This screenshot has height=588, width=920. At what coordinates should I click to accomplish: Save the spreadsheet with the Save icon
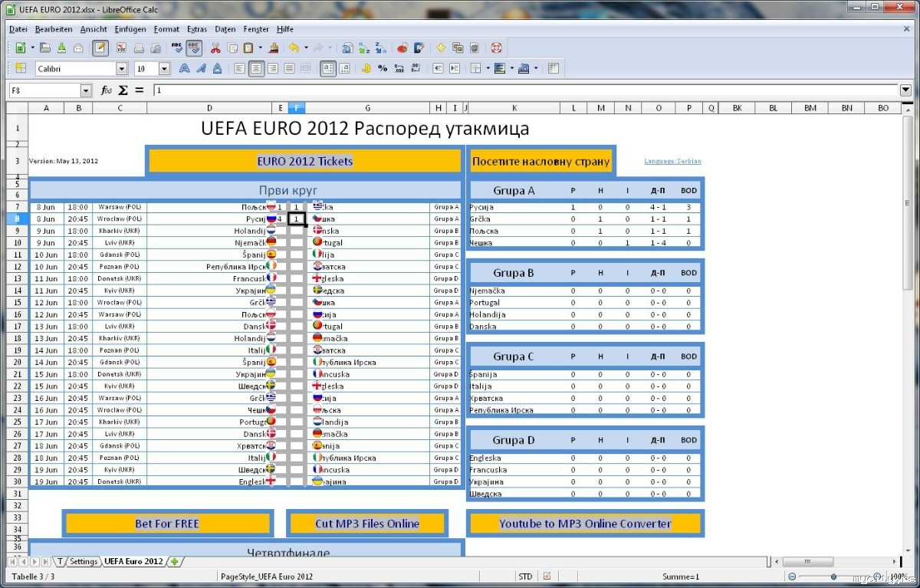click(x=61, y=48)
